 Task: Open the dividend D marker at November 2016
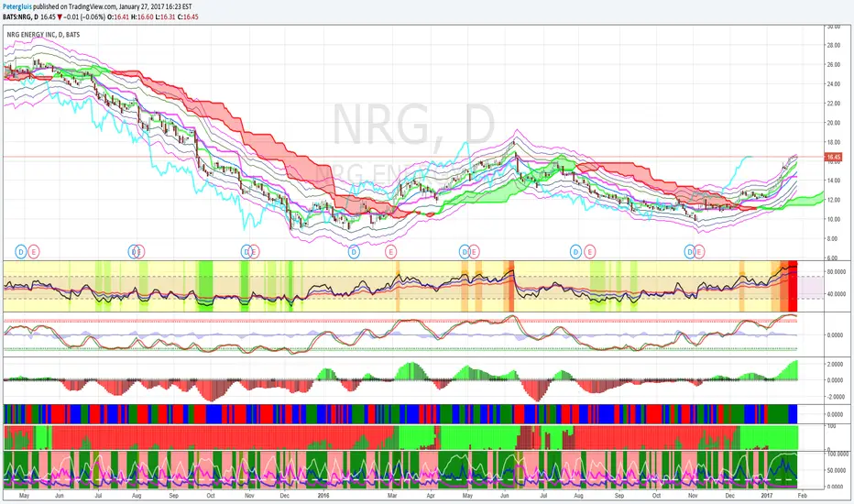pyautogui.click(x=690, y=252)
